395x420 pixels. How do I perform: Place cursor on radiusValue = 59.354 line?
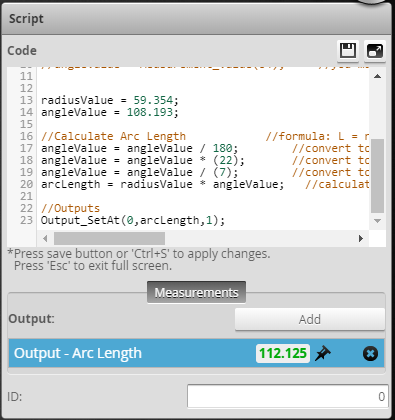[x=110, y=100]
